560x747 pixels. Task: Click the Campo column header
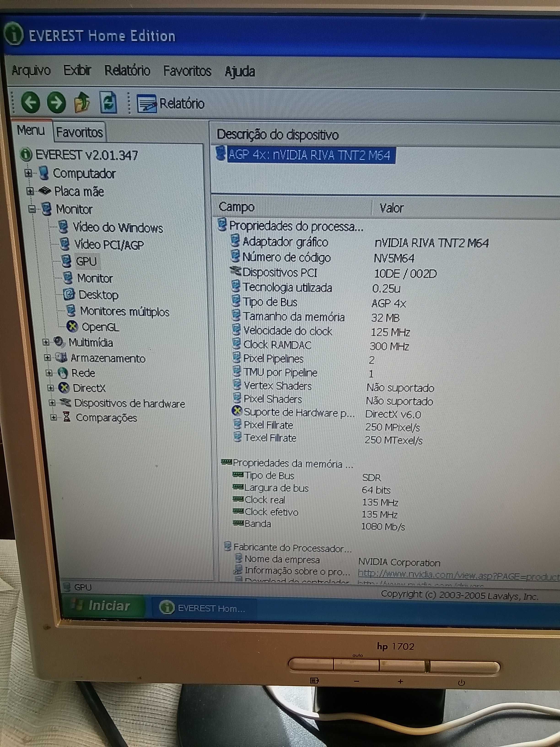pos(236,207)
